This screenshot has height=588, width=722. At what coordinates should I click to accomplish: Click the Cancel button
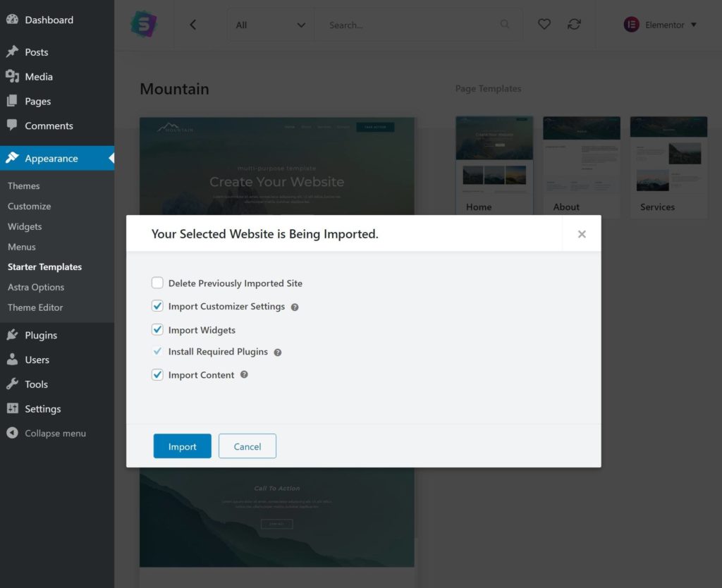coord(247,446)
